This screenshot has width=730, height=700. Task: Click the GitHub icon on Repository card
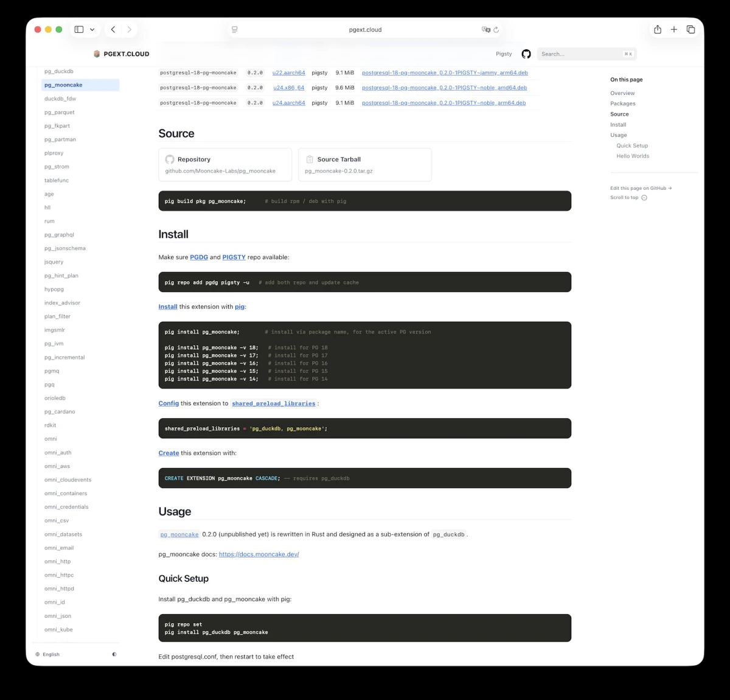point(170,159)
